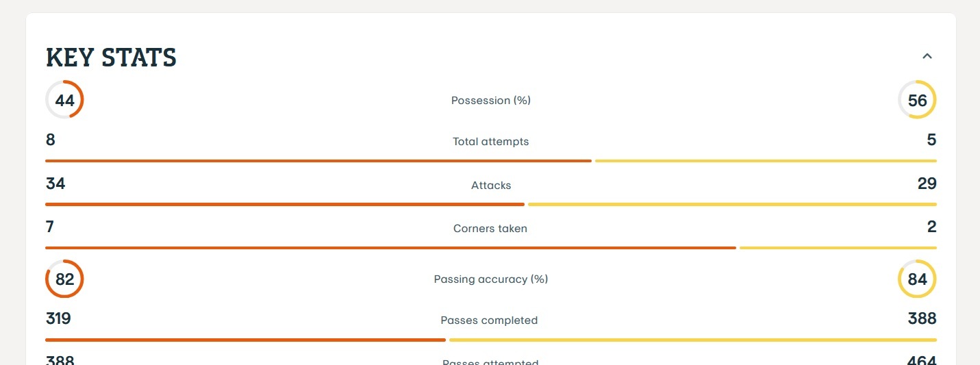Click the yellow Corners taken bar
The image size is (980, 365).
[x=838, y=247]
